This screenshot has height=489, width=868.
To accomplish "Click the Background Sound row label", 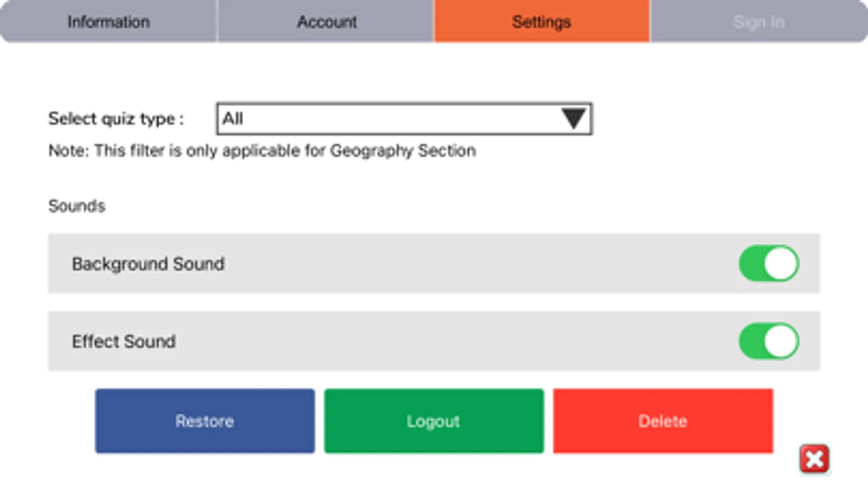I will 148,264.
